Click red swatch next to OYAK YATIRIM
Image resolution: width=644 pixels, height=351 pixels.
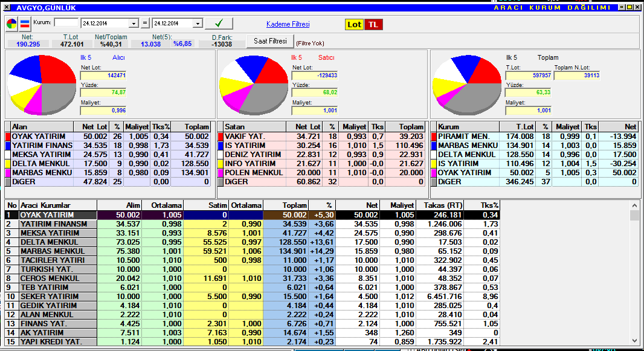click(8, 137)
